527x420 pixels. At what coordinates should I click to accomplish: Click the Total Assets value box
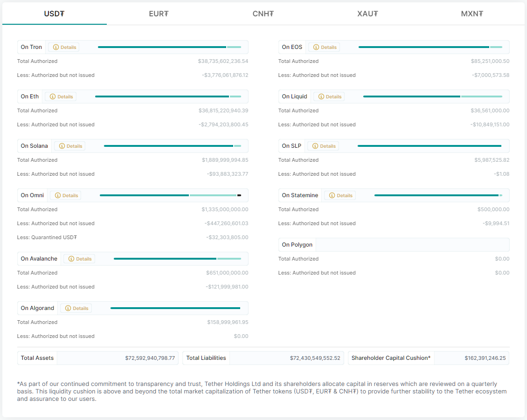tap(118, 358)
